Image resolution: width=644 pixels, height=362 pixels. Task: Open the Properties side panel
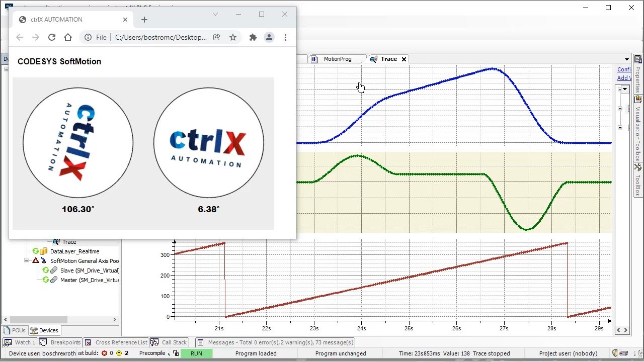point(637,74)
